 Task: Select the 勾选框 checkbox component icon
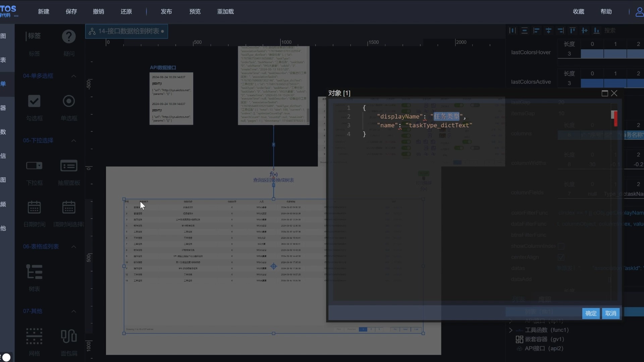coord(34,101)
